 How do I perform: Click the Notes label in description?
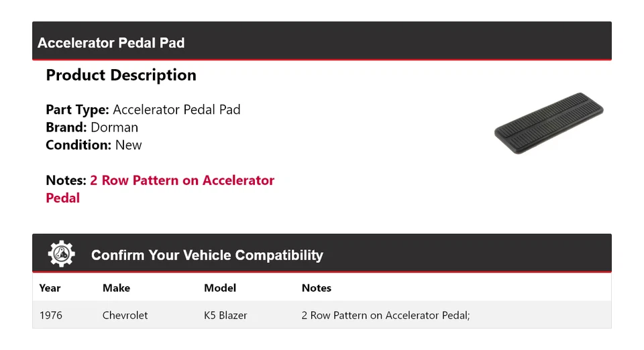tap(66, 180)
